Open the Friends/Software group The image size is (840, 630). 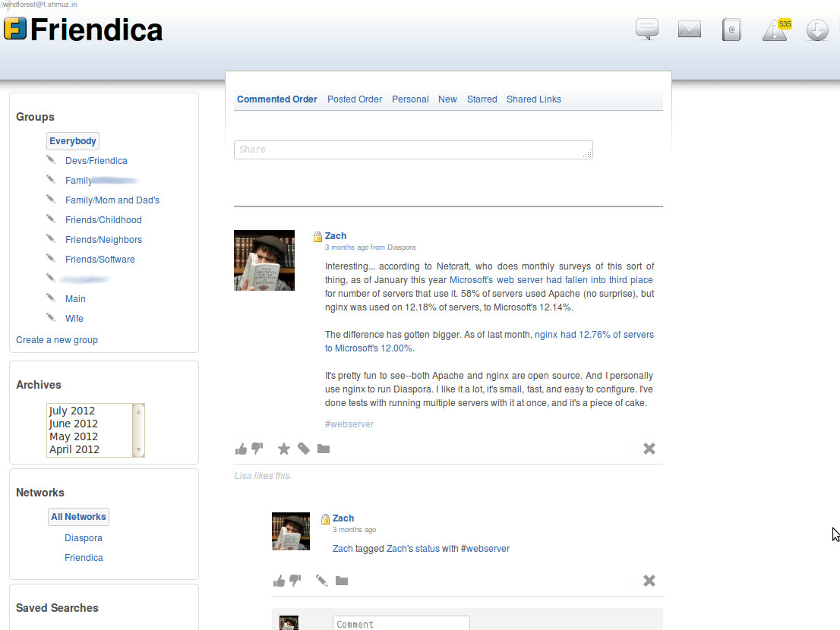[100, 260]
